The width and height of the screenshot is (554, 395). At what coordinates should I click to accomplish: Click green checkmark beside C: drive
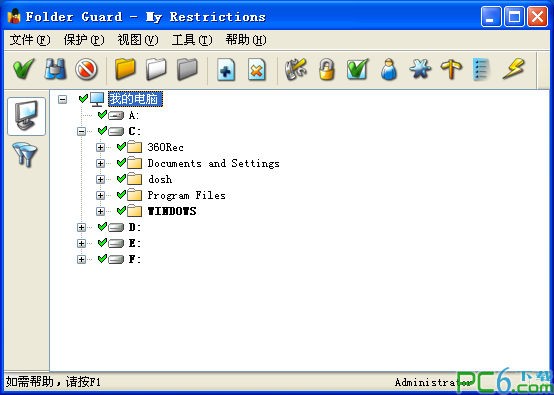click(x=102, y=130)
